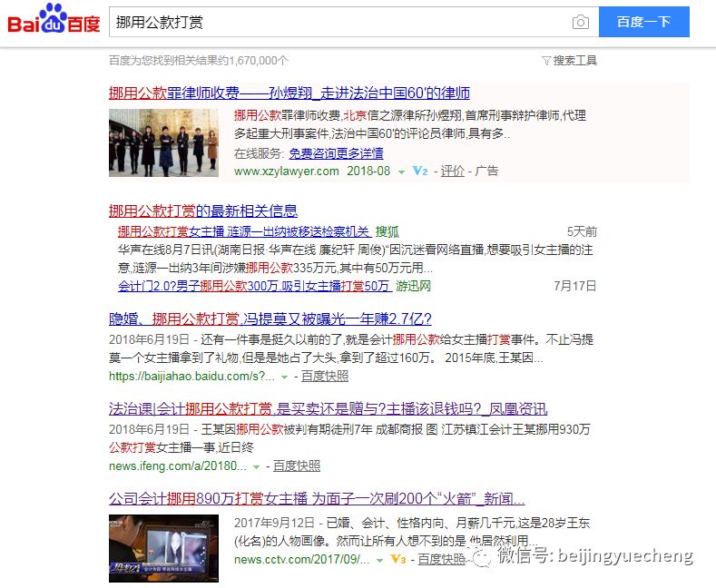716x588 pixels.
Task: Open result 隐婚、挪用公款打赏,冯提莫又被曝光
Action: pyautogui.click(x=270, y=318)
